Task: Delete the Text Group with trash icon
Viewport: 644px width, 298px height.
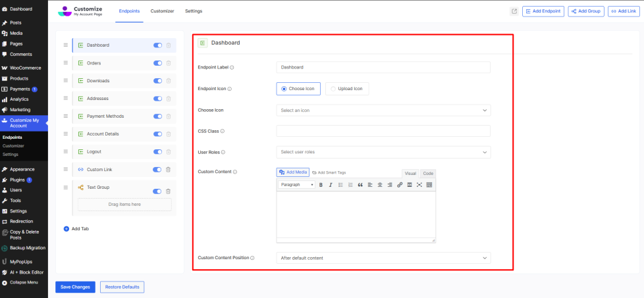Action: pos(169,191)
